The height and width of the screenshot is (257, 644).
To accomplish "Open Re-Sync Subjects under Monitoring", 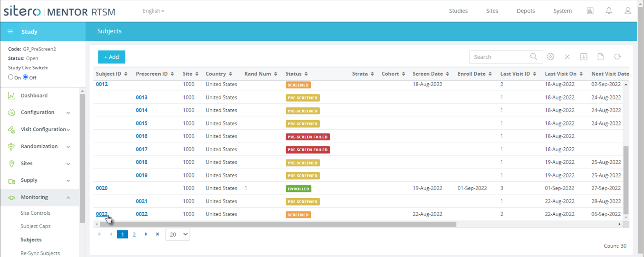I will coord(40,253).
